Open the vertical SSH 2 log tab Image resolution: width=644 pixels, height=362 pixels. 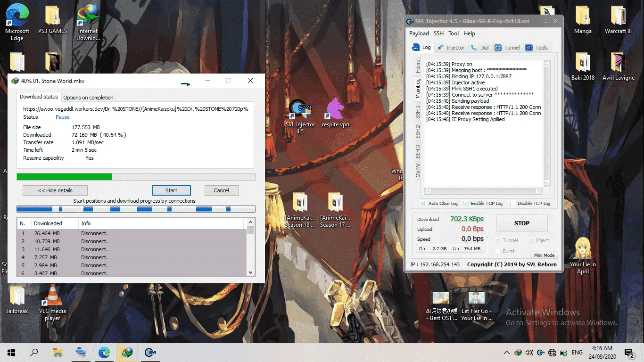(418, 132)
